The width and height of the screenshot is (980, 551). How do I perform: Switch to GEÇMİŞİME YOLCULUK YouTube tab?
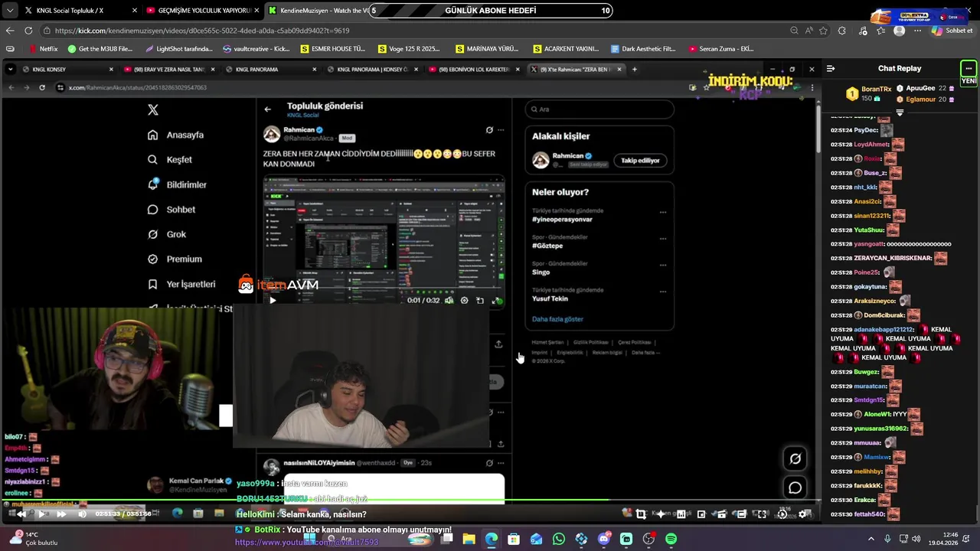[x=203, y=11]
